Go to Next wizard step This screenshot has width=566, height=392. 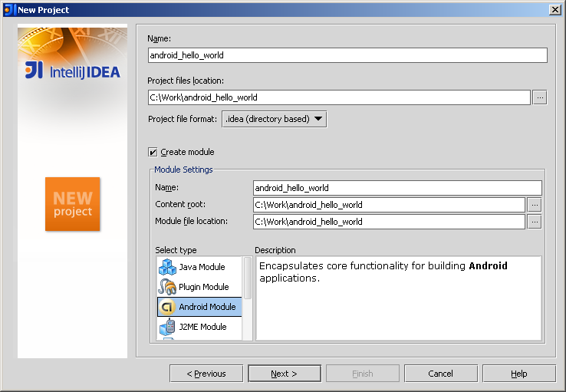tap(284, 374)
